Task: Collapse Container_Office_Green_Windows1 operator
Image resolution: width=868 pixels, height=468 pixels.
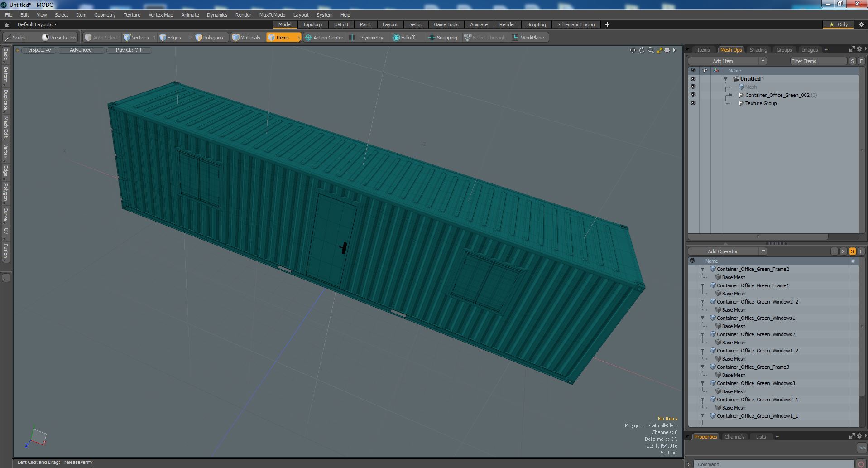Action: pyautogui.click(x=703, y=318)
